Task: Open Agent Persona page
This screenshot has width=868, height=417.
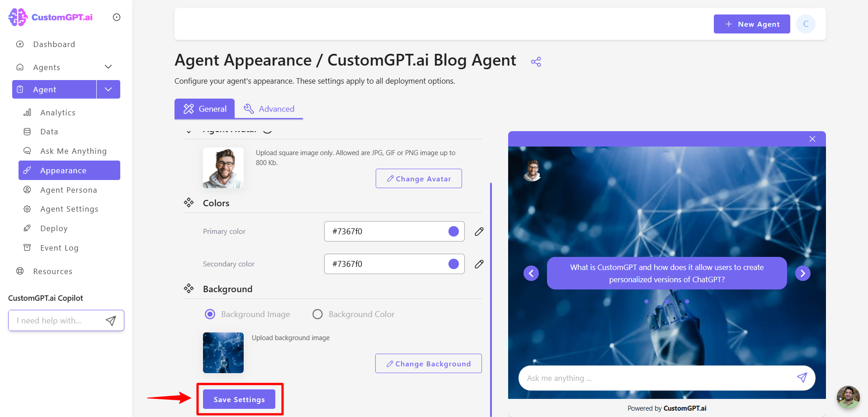Action: 69,190
